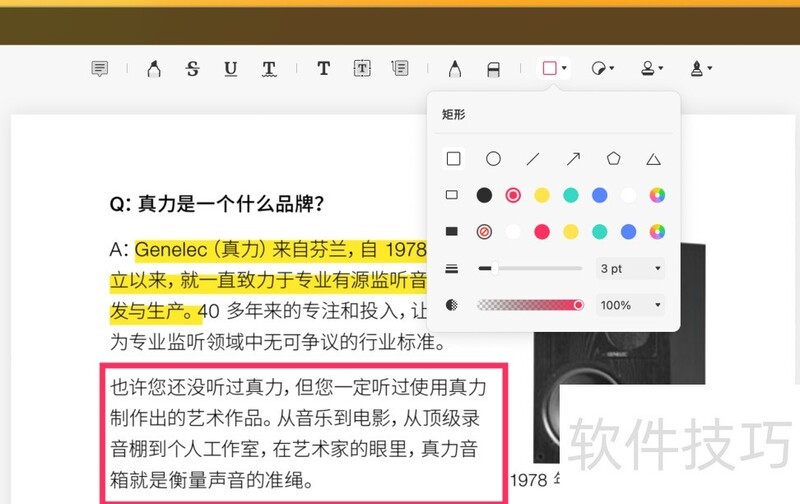Click the heading 'Q: 真力是一个什么品牌?'
This screenshot has height=504, width=800.
tap(217, 204)
